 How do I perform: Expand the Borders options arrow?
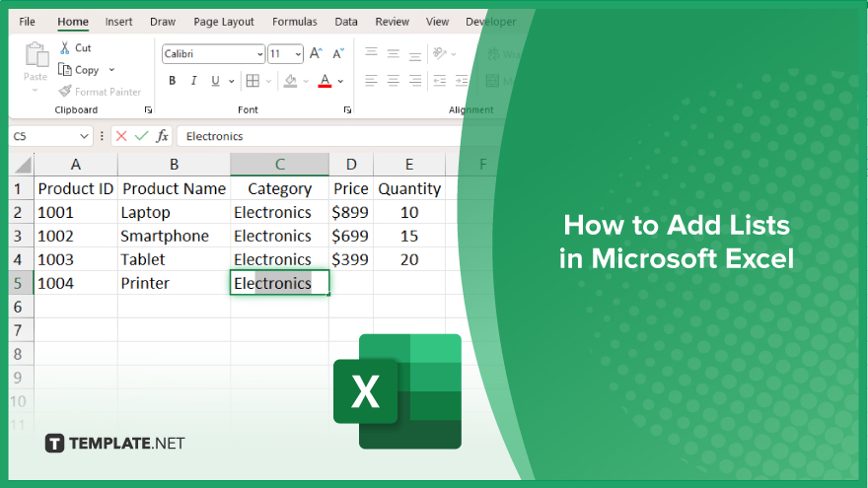(268, 81)
